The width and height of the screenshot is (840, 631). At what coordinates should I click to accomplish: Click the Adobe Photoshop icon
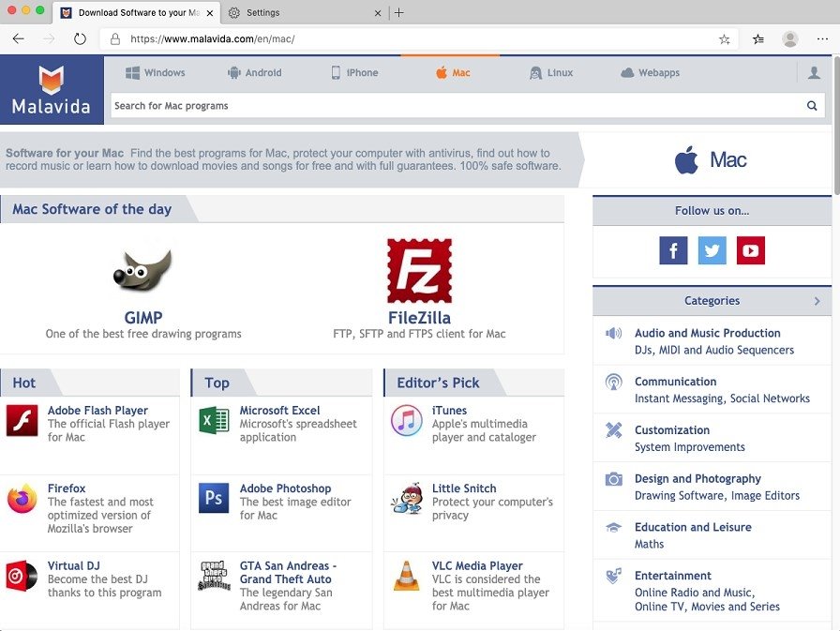214,498
